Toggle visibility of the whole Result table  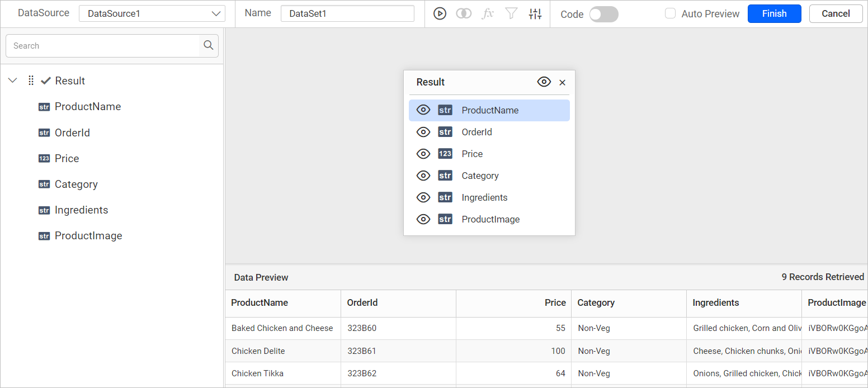pyautogui.click(x=544, y=82)
